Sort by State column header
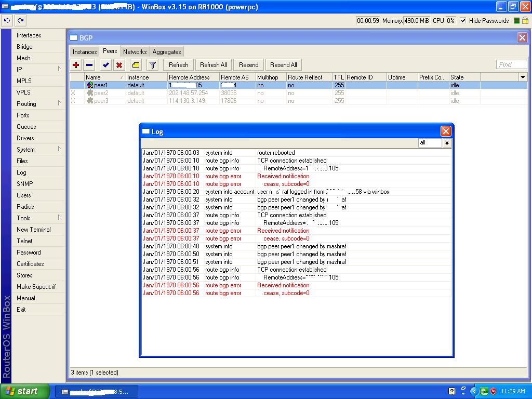532x399 pixels. (x=464, y=77)
